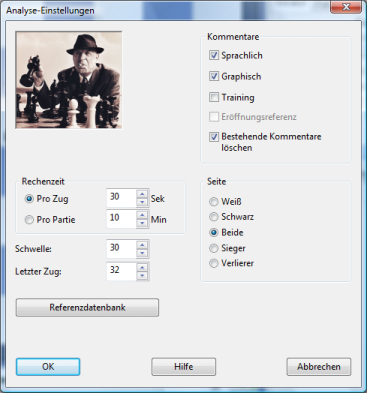Increase the Pro Zug seconds value
367x393 pixels.
(142, 194)
